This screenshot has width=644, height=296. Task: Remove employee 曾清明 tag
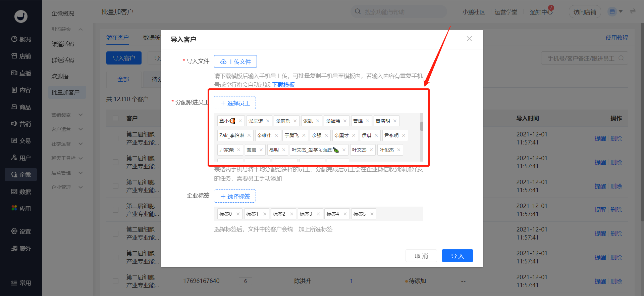point(395,121)
